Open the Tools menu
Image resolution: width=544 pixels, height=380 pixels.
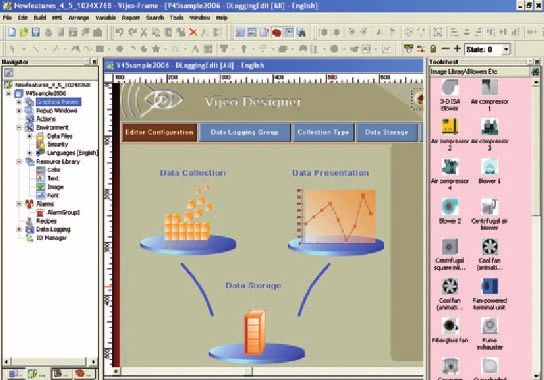click(177, 17)
